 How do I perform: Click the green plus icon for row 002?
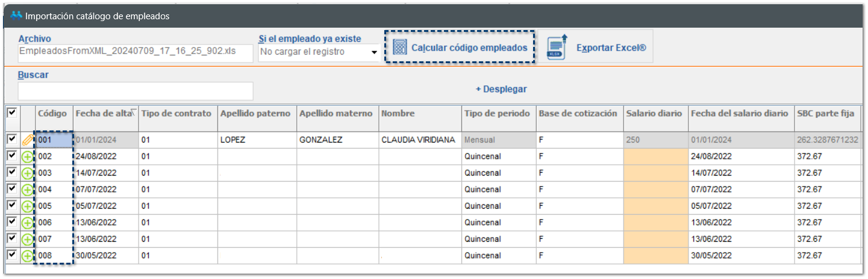coord(28,157)
